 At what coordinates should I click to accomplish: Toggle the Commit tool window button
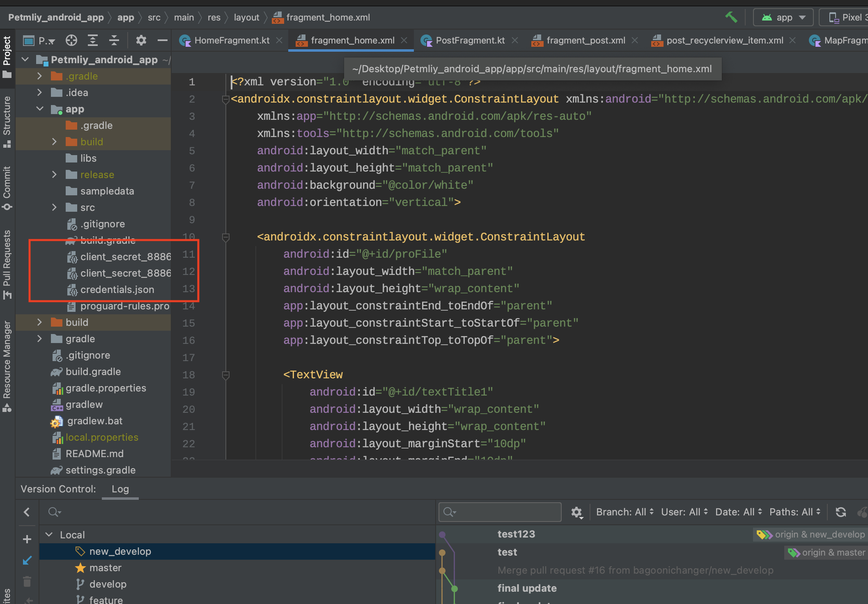tap(7, 188)
